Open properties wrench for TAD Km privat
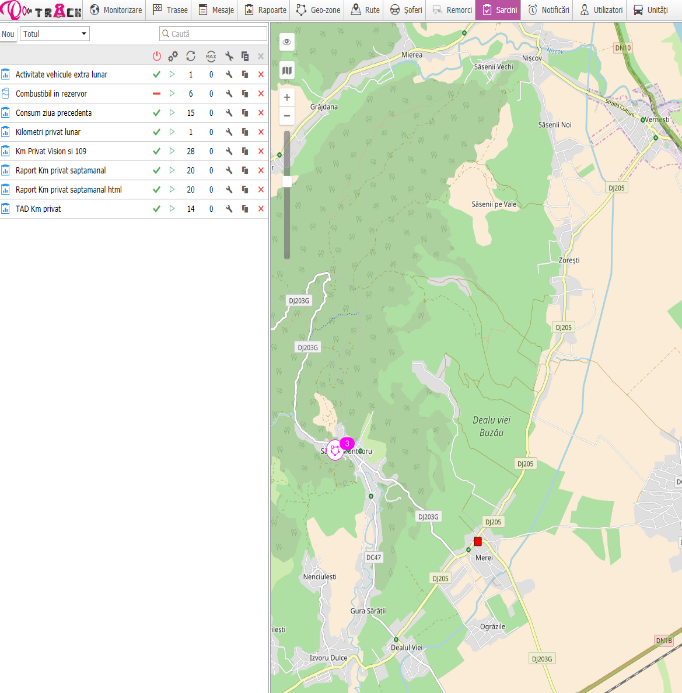 [229, 208]
